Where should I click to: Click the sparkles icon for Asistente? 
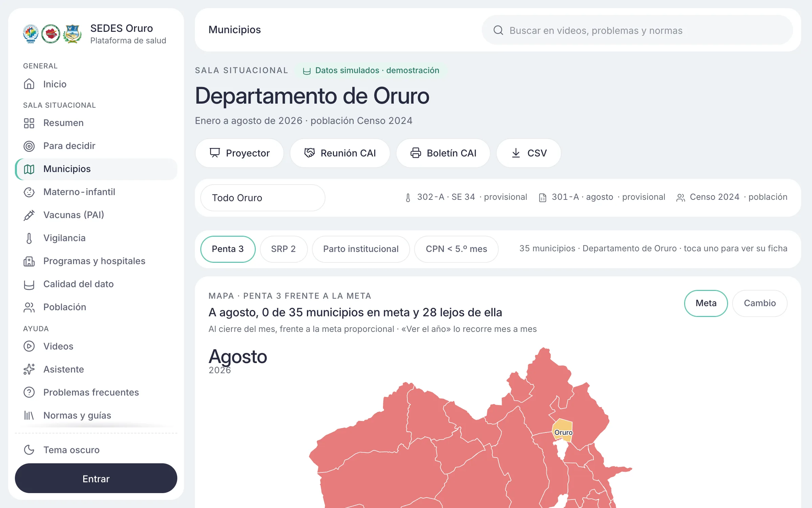pos(29,369)
